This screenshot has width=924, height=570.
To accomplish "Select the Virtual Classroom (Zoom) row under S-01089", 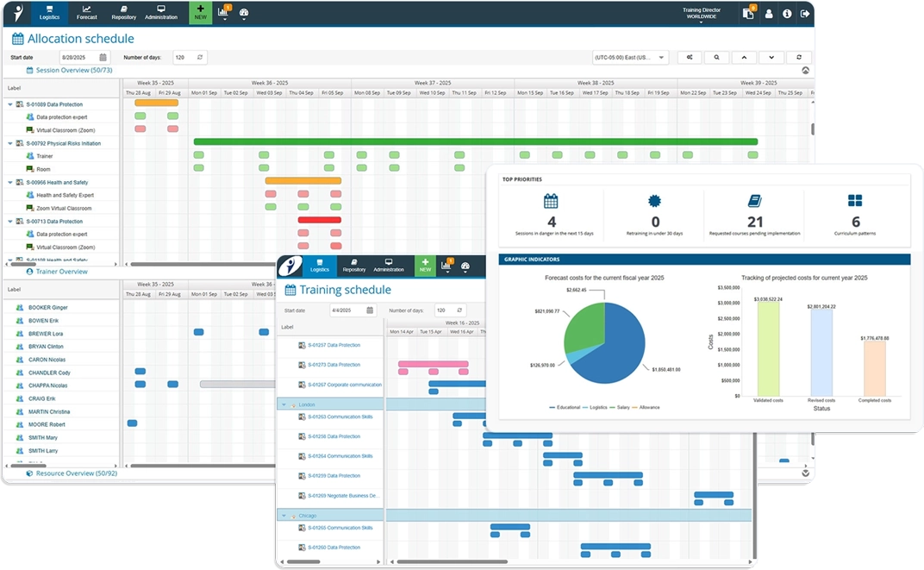I will (61, 130).
